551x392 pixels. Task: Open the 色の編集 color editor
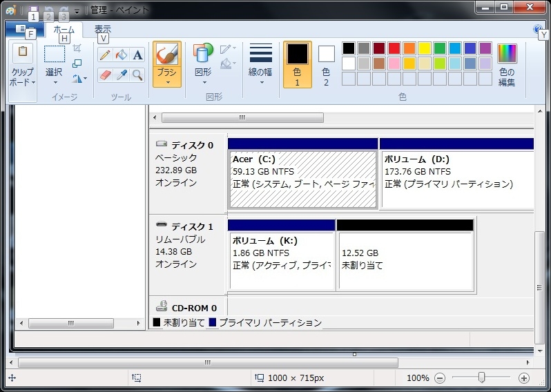point(507,65)
